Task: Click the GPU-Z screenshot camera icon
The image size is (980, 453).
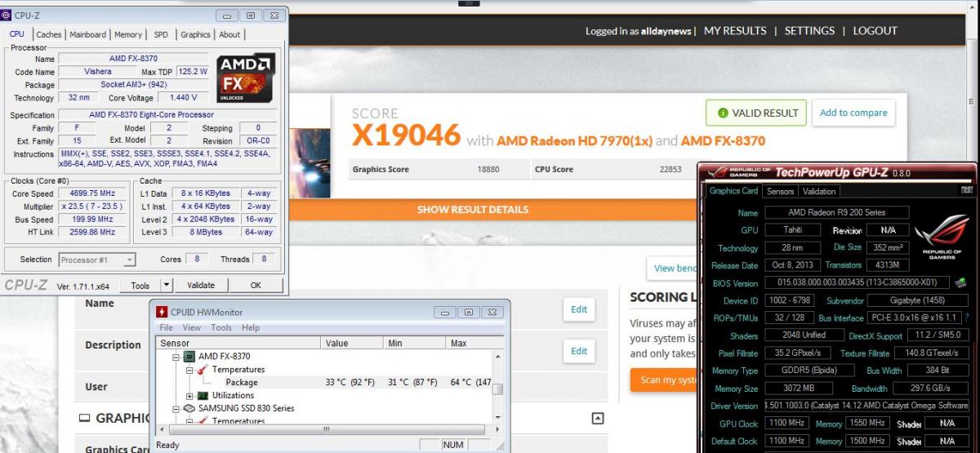Action: point(967,190)
